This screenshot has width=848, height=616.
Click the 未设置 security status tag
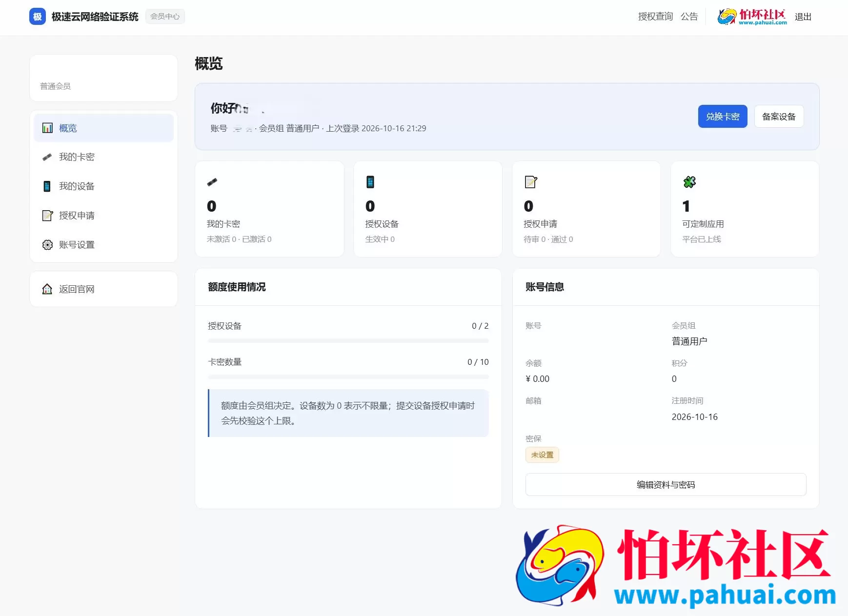542,455
